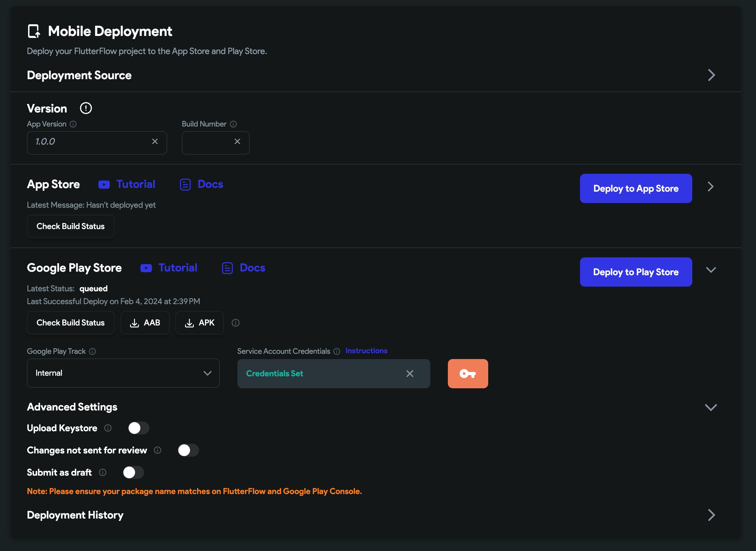Click the Version warning exclamation icon
Screen dimensions: 756x551
86,108
